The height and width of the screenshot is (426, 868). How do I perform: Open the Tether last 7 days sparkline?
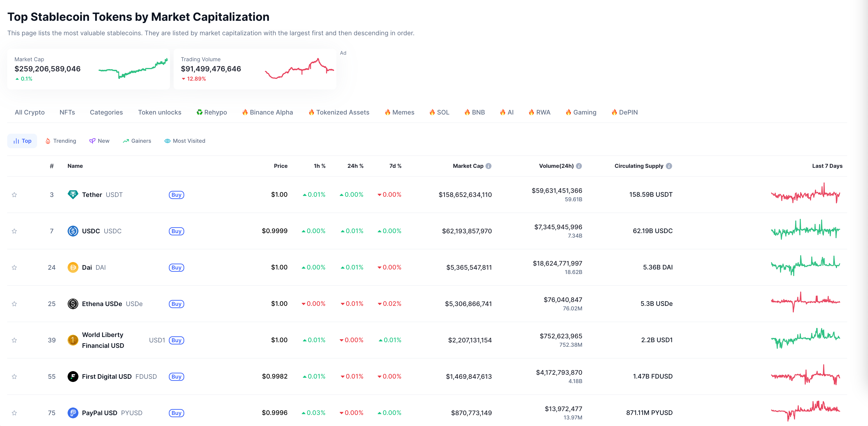[x=805, y=194]
